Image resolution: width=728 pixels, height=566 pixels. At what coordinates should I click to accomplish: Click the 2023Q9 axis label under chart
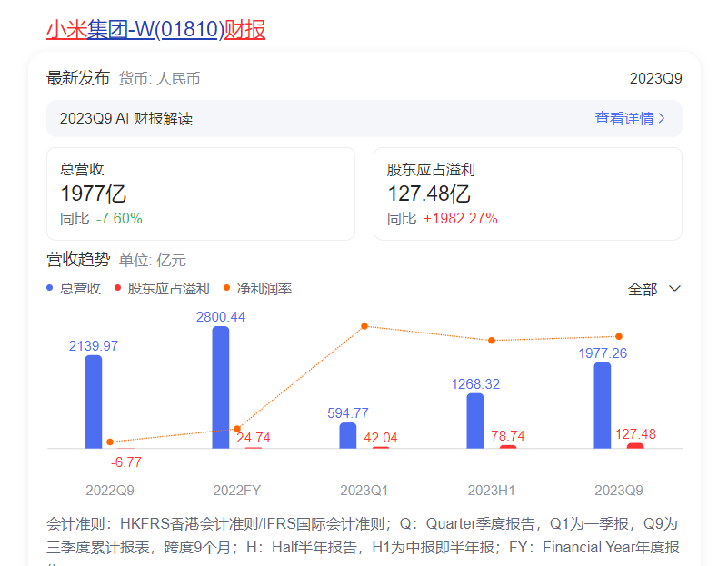pos(619,491)
